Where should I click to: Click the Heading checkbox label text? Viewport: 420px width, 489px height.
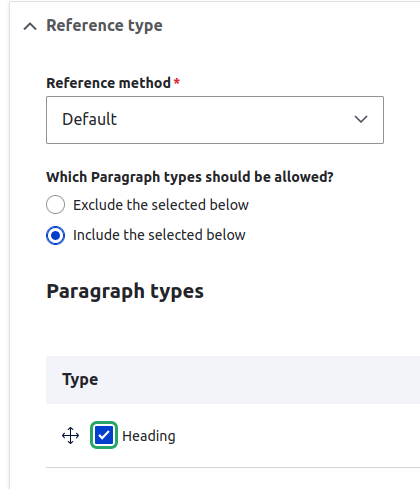coord(149,436)
